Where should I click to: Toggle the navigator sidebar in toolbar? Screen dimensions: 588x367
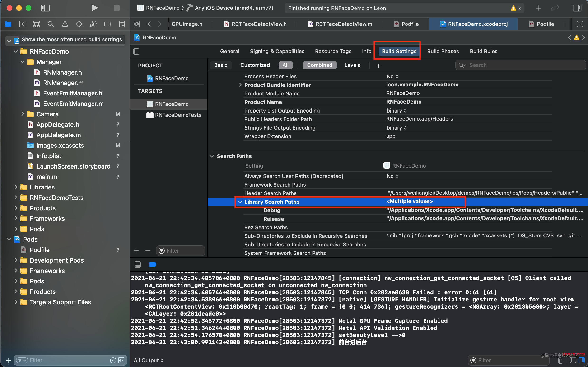pos(45,8)
